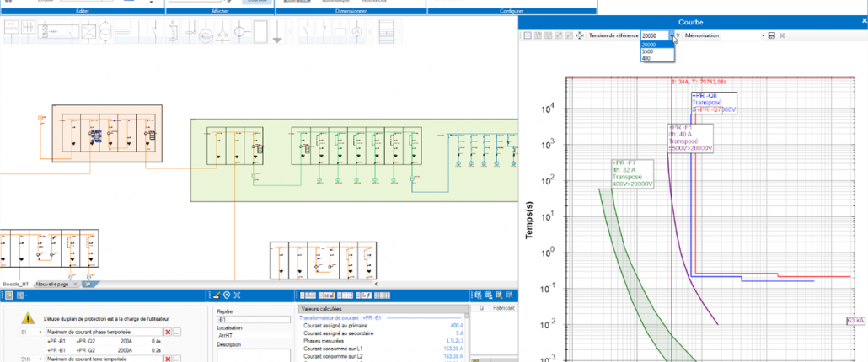Click the Description text box
868x362 pixels.
[x=254, y=355]
